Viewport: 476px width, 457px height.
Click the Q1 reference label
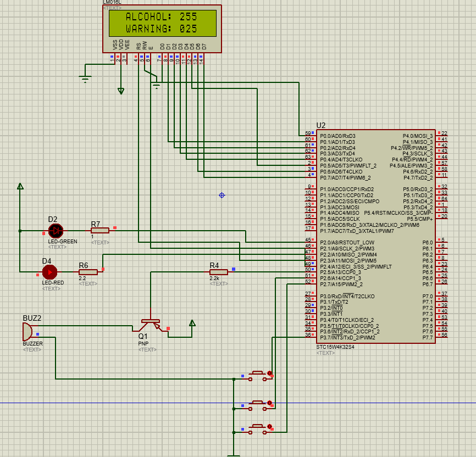(143, 336)
